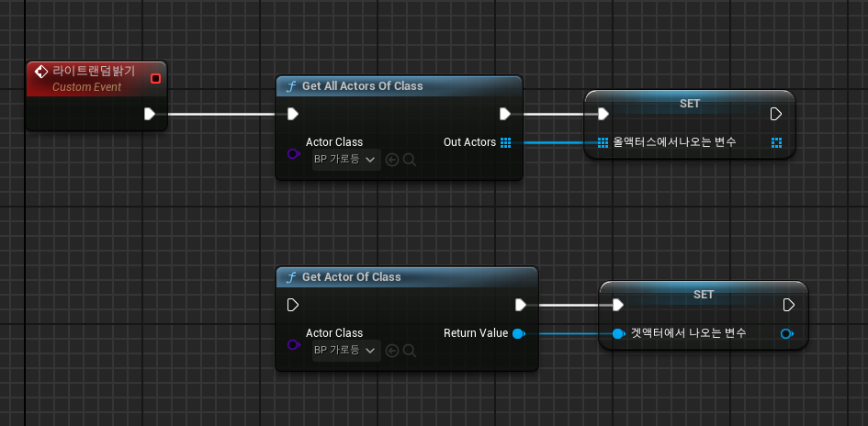The height and width of the screenshot is (426, 868).
Task: Click output exec pin of 올액터스에서나오는 변수 SET node
Action: pyautogui.click(x=776, y=114)
